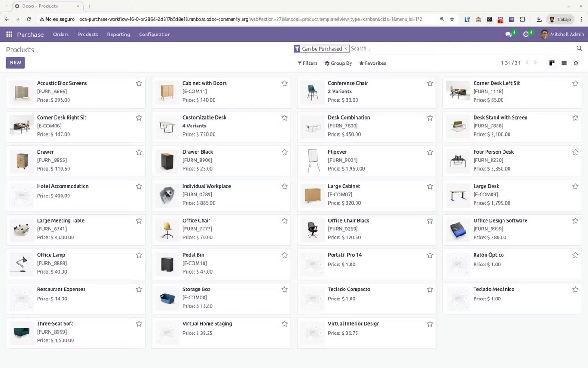
Task: Open the Products menu in navbar
Action: tap(88, 34)
